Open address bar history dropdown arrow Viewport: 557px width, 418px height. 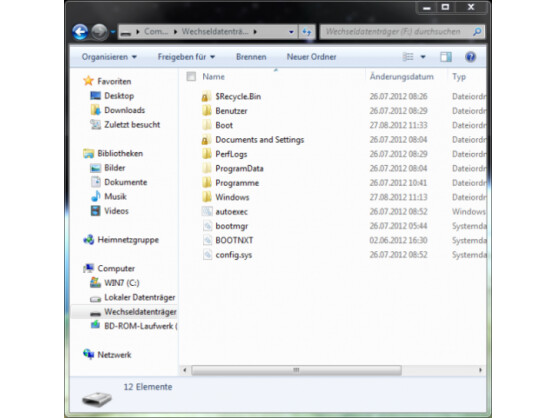click(x=291, y=32)
